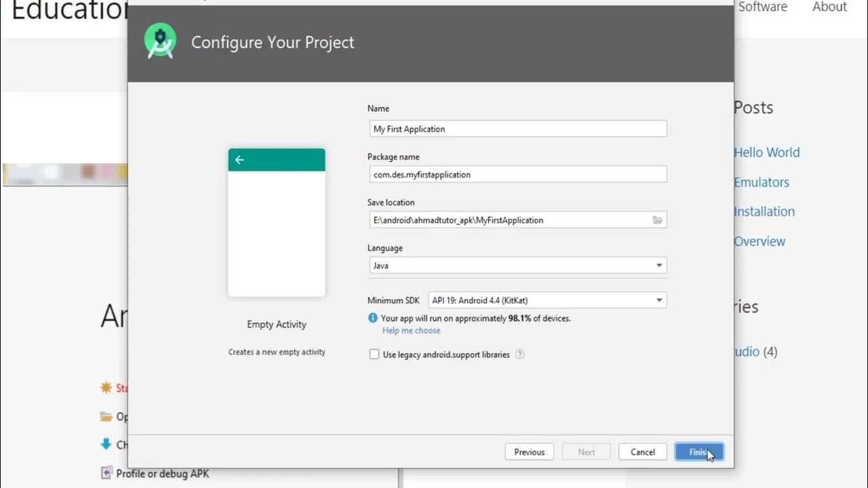Open the About menu item
This screenshot has width=868, height=488.
click(829, 7)
